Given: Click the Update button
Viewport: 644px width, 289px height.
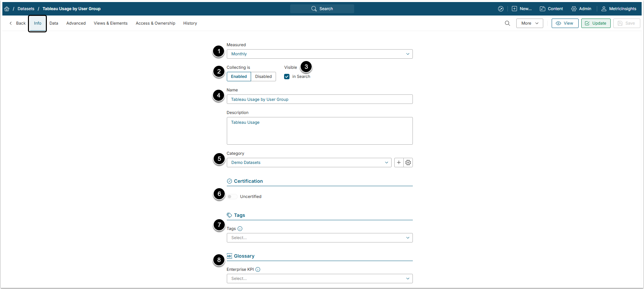Looking at the screenshot, I should pos(596,23).
